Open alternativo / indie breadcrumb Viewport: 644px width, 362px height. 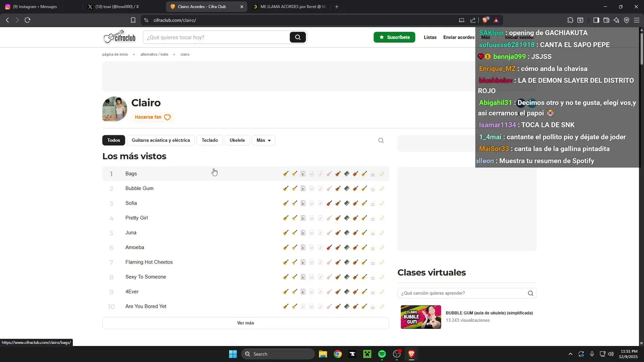click(x=154, y=54)
